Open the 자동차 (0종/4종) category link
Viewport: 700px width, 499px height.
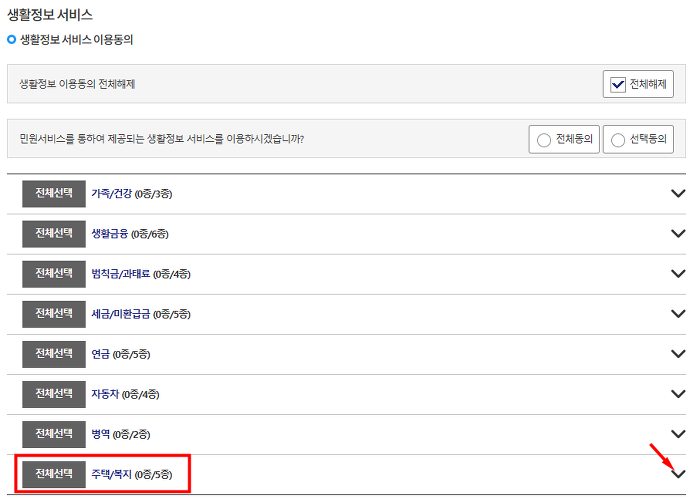(125, 394)
